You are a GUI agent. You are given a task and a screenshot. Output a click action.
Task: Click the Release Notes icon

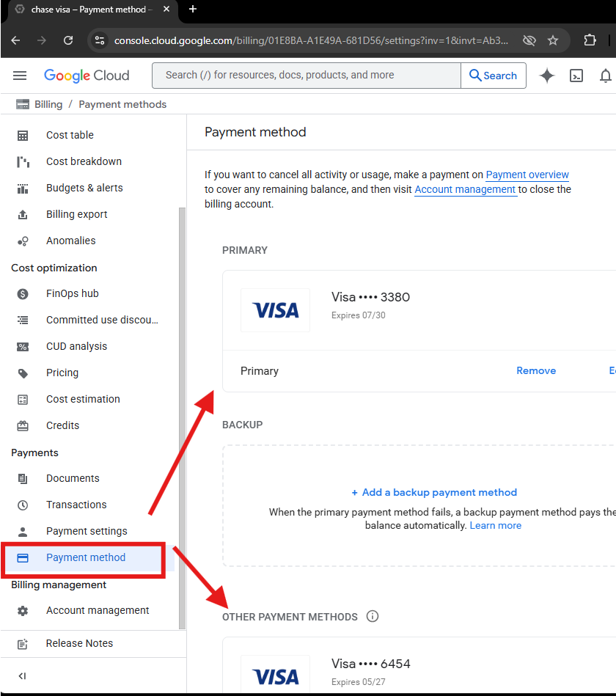(23, 644)
